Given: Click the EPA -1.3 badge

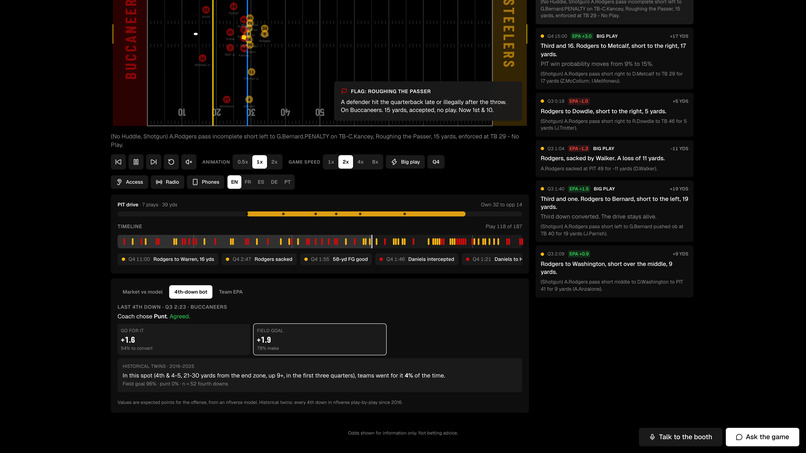Looking at the screenshot, I should coord(579,149).
